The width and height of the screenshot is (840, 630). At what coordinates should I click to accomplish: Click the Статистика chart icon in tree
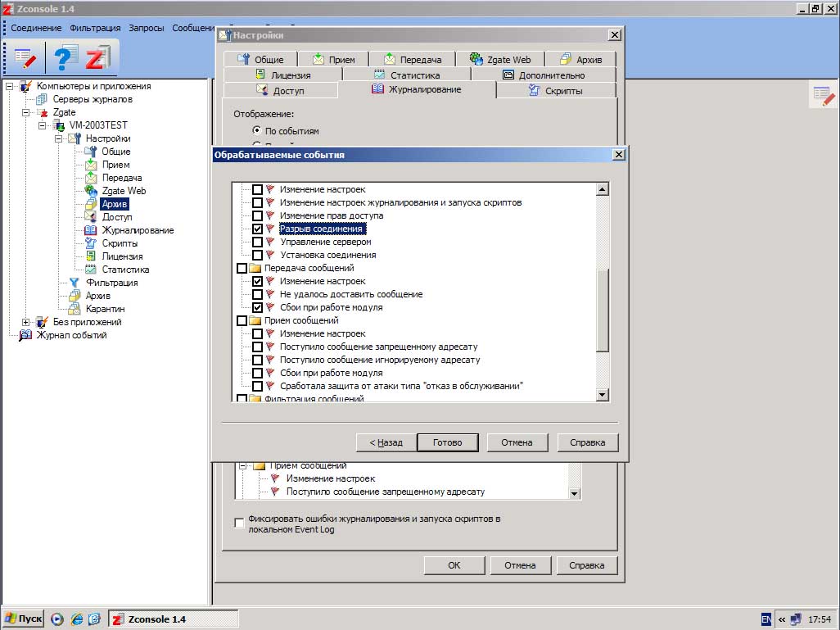pyautogui.click(x=91, y=270)
